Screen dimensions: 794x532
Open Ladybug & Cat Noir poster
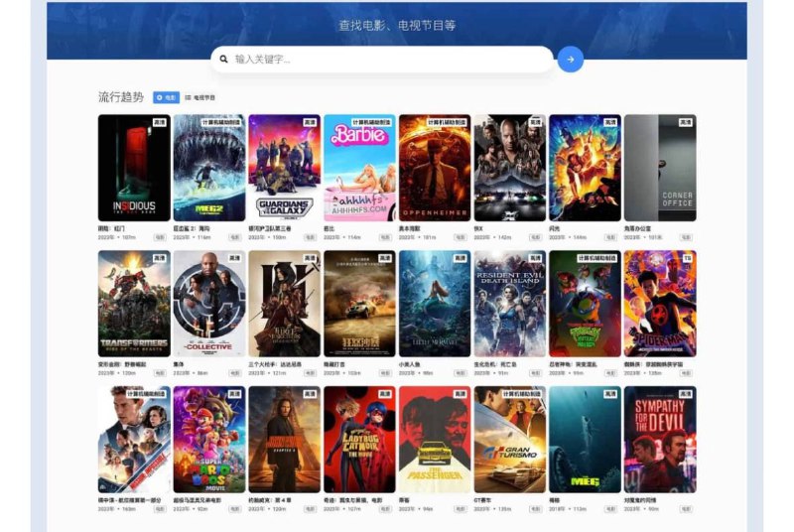[x=359, y=440]
